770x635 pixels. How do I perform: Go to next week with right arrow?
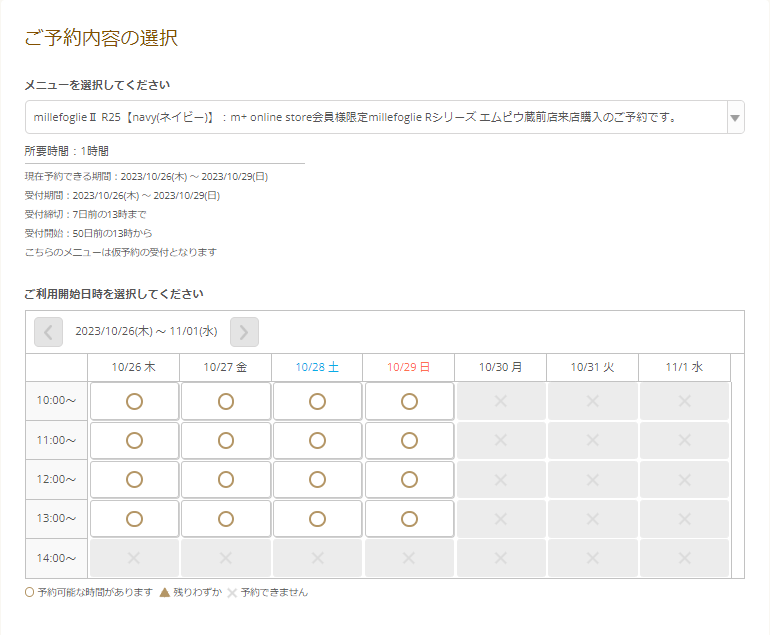pyautogui.click(x=244, y=331)
